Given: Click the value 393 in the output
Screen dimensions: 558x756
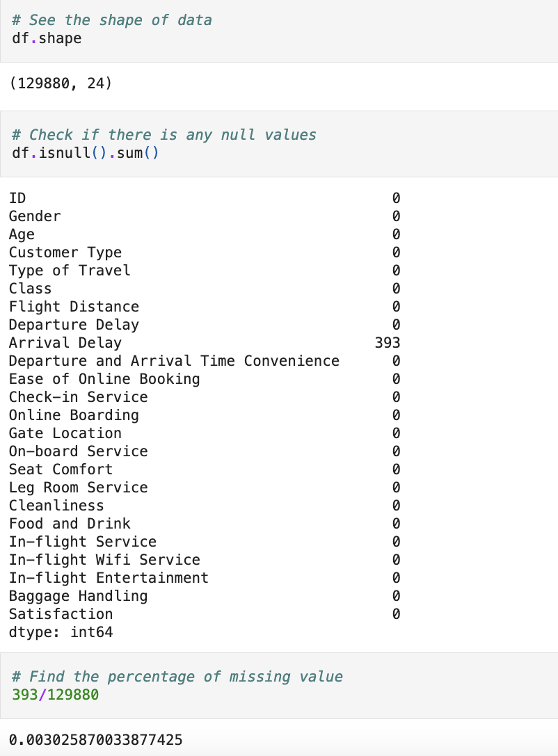Looking at the screenshot, I should pyautogui.click(x=388, y=343).
